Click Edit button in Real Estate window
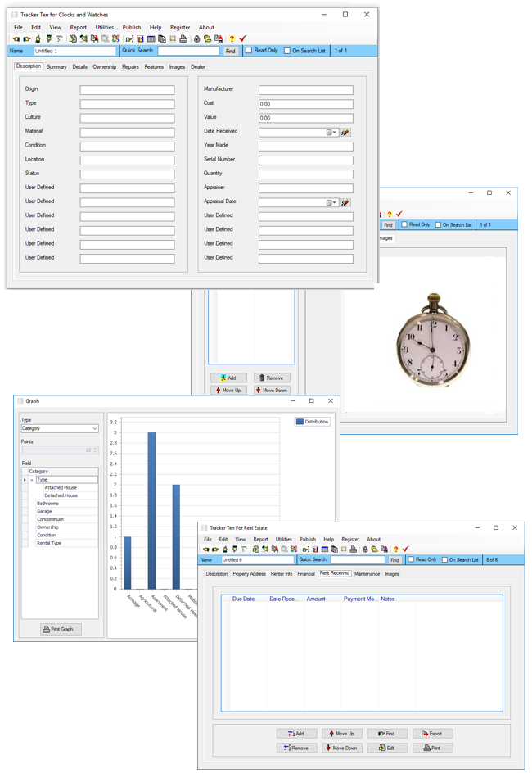The height and width of the screenshot is (778, 532). pos(387,748)
